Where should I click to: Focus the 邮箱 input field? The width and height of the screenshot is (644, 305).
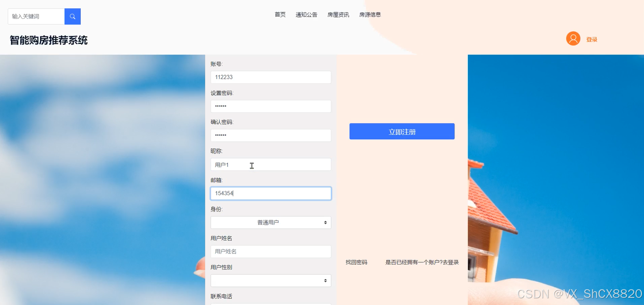[x=271, y=193]
